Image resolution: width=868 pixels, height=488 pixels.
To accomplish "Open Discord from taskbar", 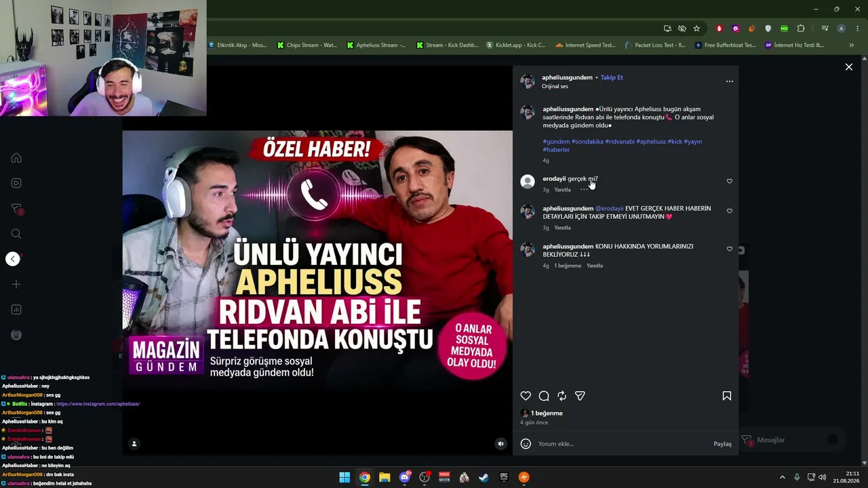I will (405, 477).
